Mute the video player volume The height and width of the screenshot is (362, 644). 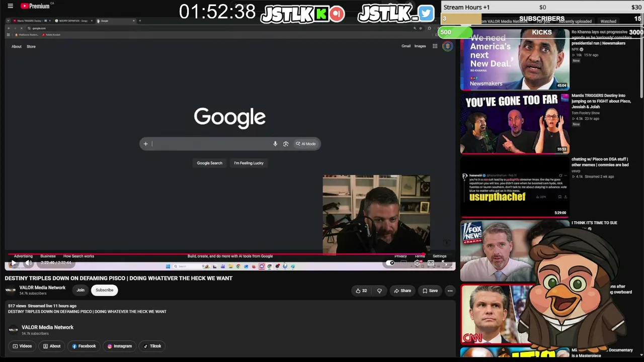click(29, 263)
